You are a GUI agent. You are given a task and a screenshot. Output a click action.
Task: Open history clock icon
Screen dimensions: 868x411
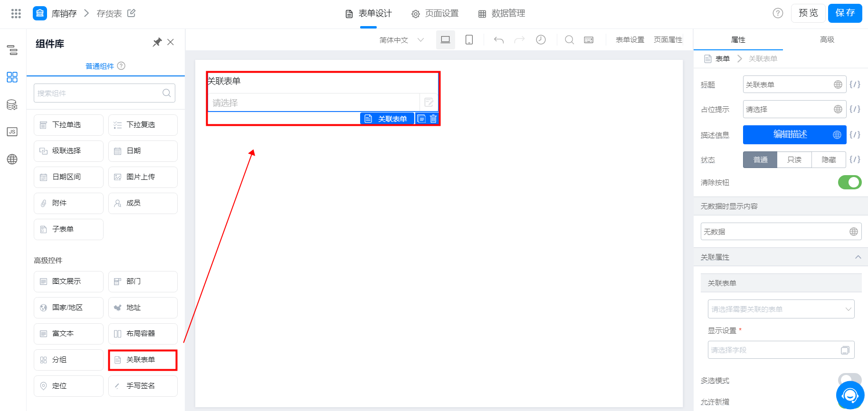click(541, 40)
